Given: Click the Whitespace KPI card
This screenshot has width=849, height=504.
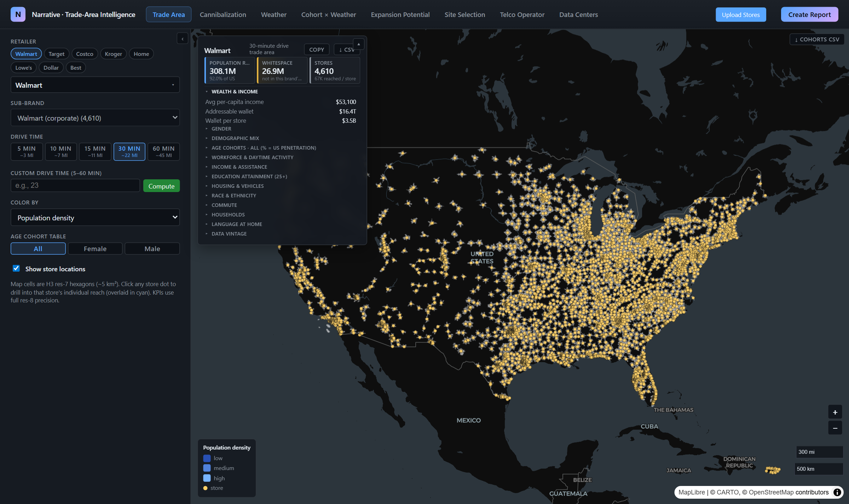Looking at the screenshot, I should [282, 70].
